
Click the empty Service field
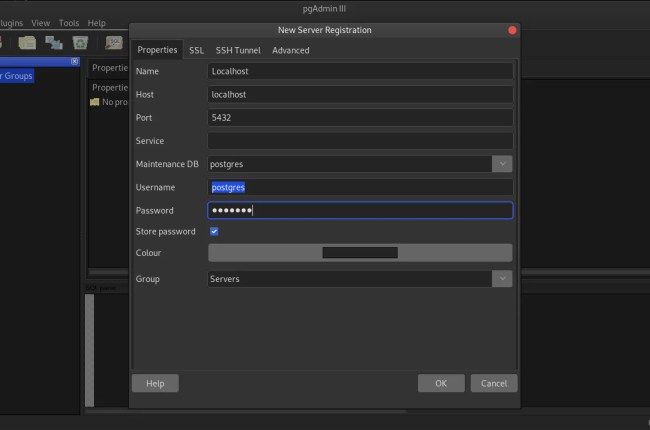[x=360, y=141]
